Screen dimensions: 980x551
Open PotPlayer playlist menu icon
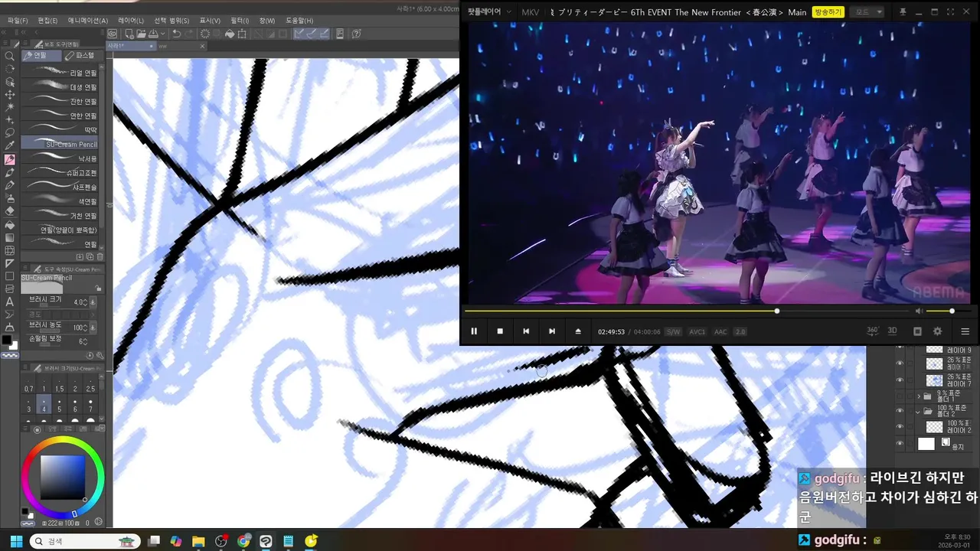coord(965,331)
